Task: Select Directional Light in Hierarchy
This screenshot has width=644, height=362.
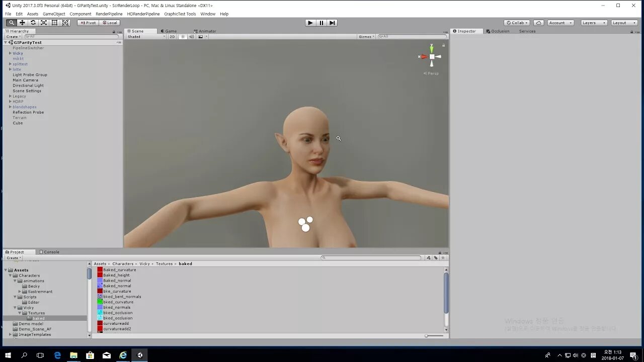Action: click(28, 85)
